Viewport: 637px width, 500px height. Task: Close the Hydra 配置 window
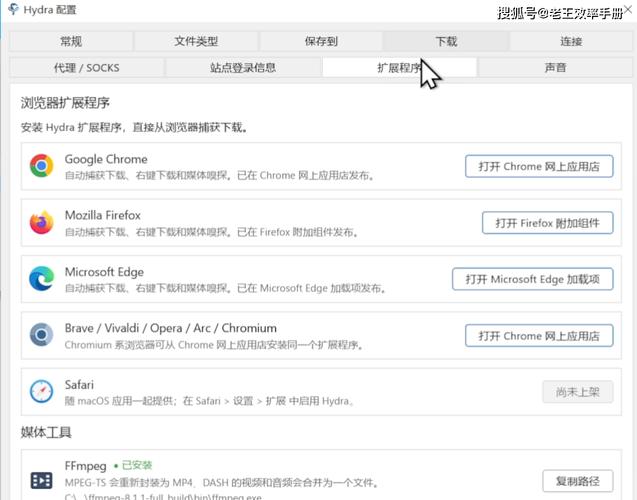click(x=627, y=9)
